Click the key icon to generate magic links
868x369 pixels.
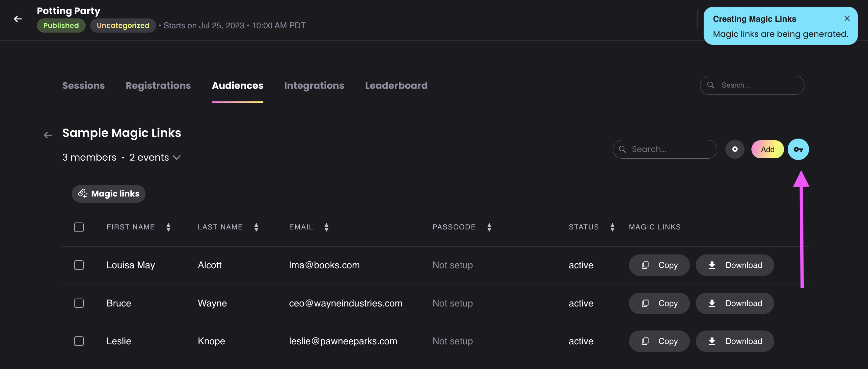point(798,149)
